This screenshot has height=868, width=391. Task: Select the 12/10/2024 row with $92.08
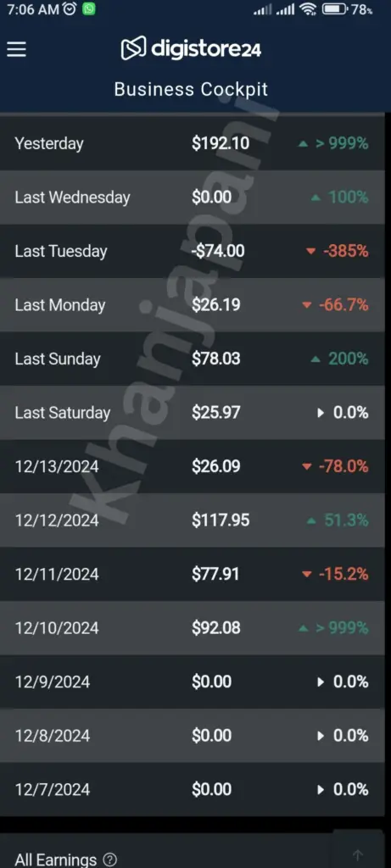(193, 628)
